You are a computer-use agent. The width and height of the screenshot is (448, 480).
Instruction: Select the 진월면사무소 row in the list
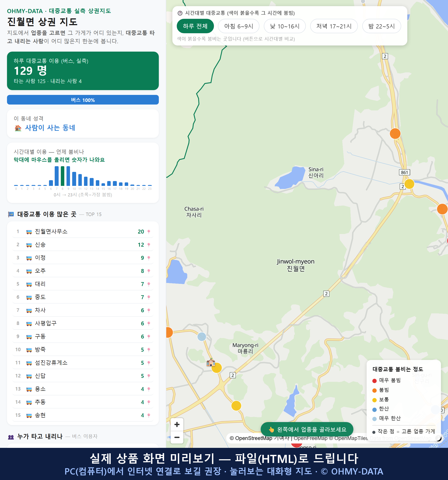(83, 232)
